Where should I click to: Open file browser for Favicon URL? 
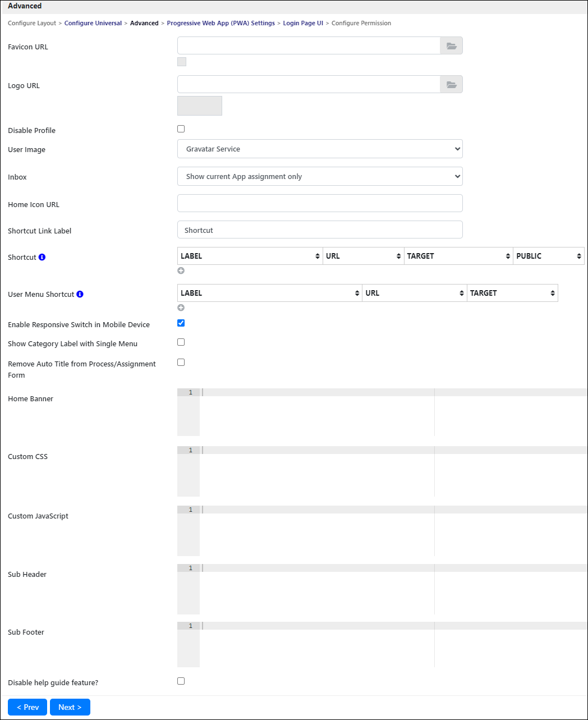pyautogui.click(x=451, y=45)
